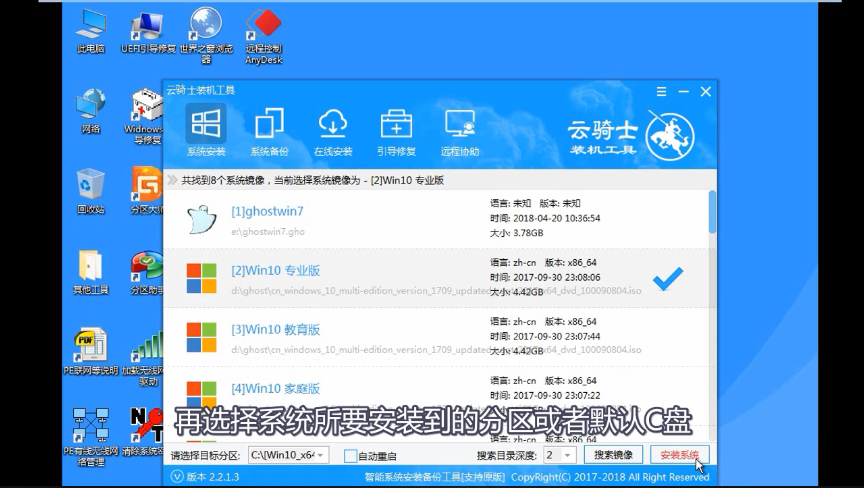The image size is (864, 488).
Task: Select the [3]Win10 教育版 image entry
Action: (x=436, y=337)
